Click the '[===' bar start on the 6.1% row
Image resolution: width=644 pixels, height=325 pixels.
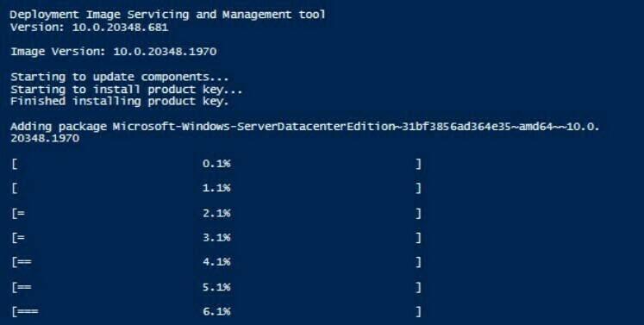(25, 311)
